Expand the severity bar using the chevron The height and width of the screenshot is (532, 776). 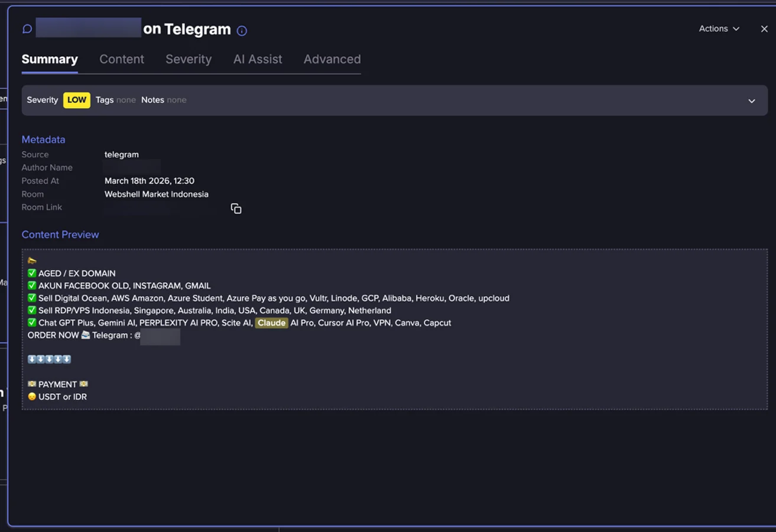click(x=751, y=100)
